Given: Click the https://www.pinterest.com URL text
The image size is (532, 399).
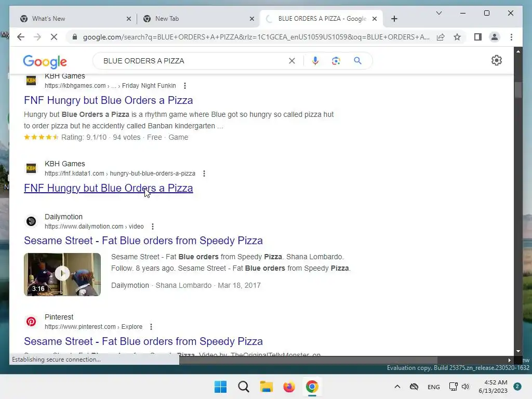Looking at the screenshot, I should point(80,327).
